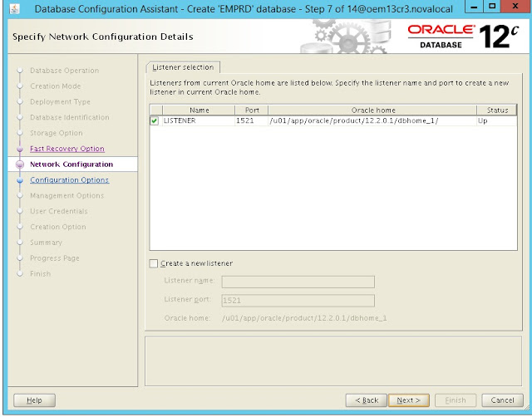
Task: Toggle the LISTENER row checkbox
Action: [x=155, y=120]
